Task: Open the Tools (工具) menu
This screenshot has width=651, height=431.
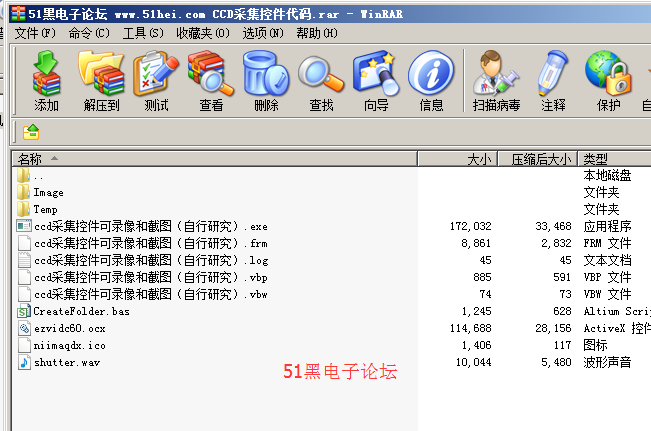Action: tap(143, 33)
